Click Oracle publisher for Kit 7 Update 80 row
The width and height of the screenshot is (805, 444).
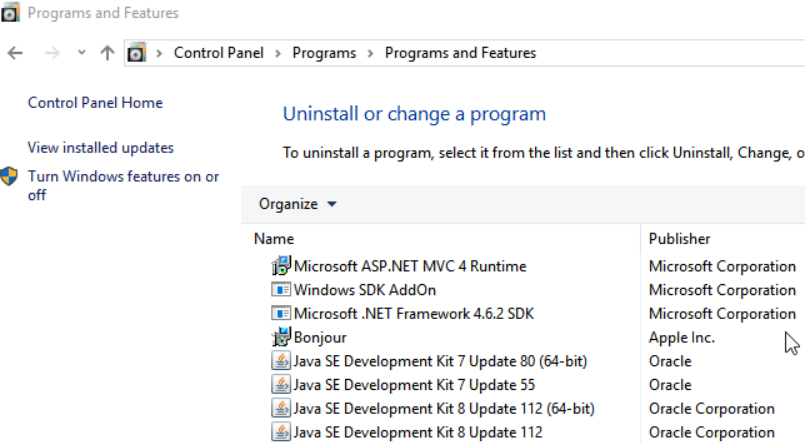click(670, 361)
